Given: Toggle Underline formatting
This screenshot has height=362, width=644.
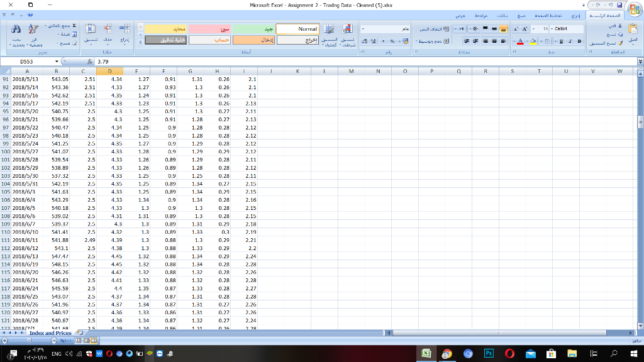Looking at the screenshot, I should pos(562,41).
